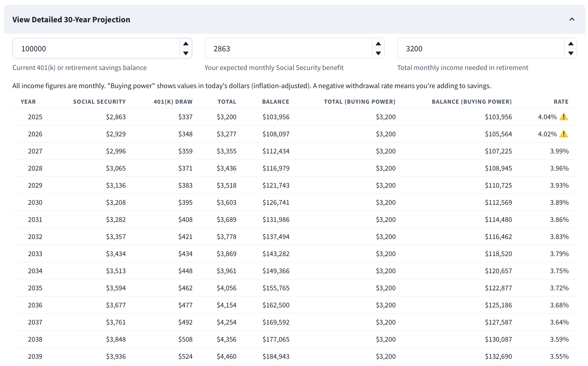Click the warning icon beside 4.04% rate
Screen dimensions: 588x366
pyautogui.click(x=564, y=117)
